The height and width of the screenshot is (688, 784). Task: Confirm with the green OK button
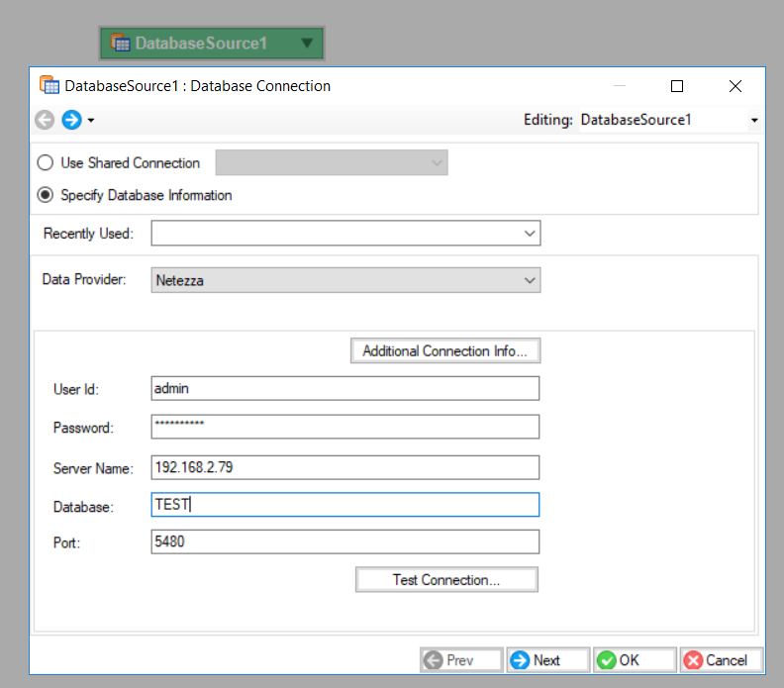coord(636,660)
